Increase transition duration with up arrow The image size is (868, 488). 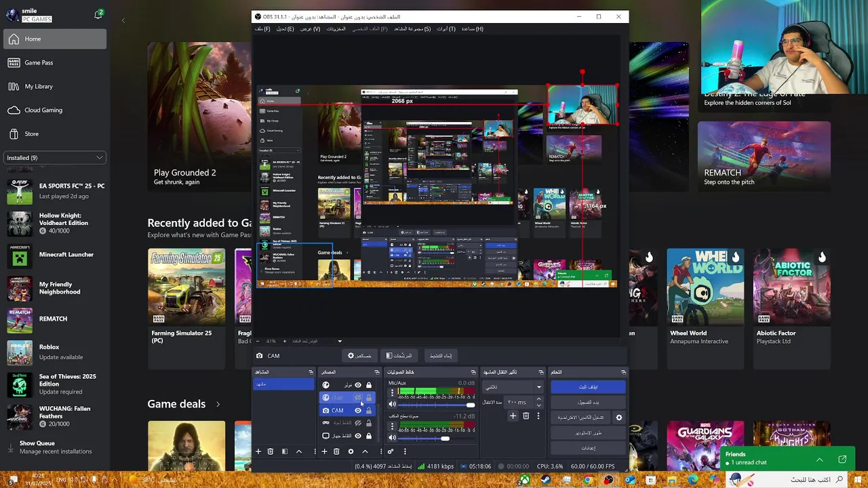click(x=539, y=400)
